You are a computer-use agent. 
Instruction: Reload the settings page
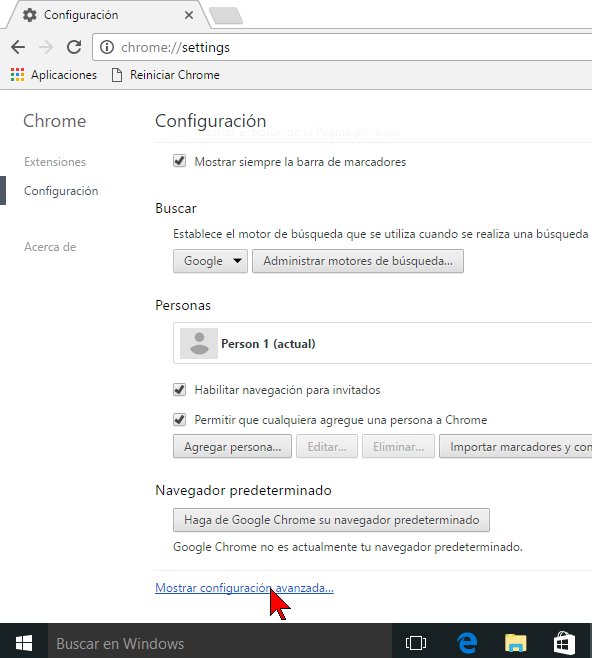(74, 47)
